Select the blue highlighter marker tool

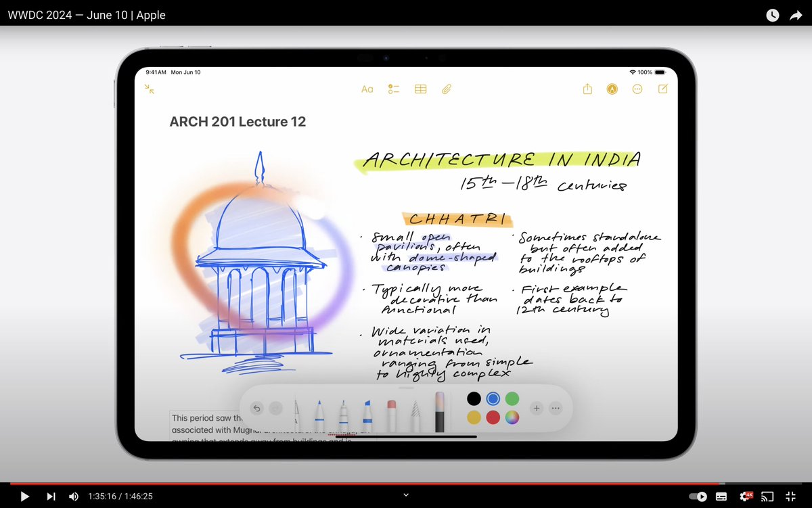point(367,415)
